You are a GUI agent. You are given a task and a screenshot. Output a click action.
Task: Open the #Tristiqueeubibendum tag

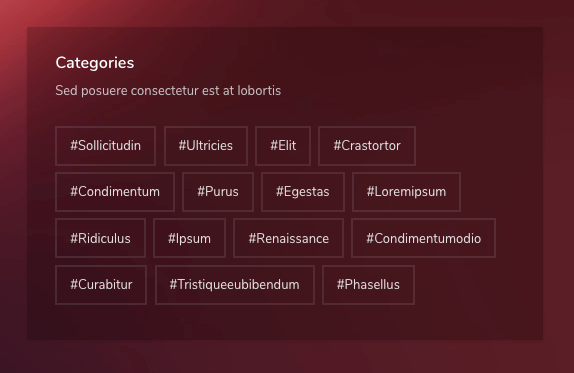pos(235,285)
